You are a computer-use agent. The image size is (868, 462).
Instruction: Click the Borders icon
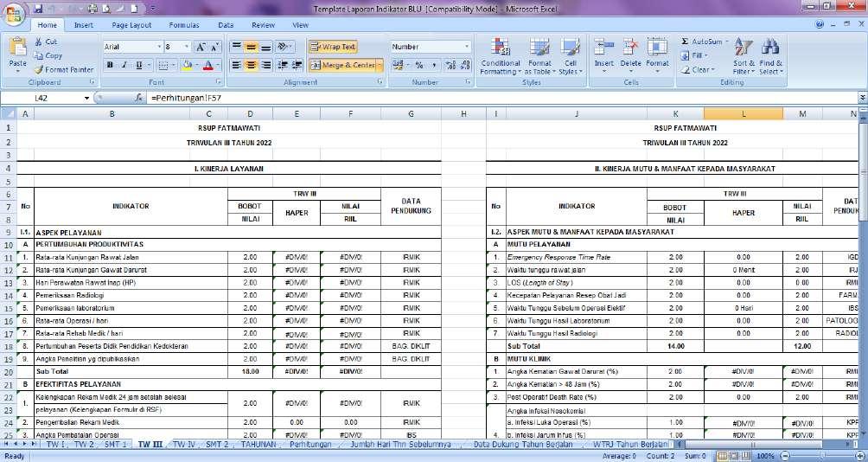[x=163, y=66]
